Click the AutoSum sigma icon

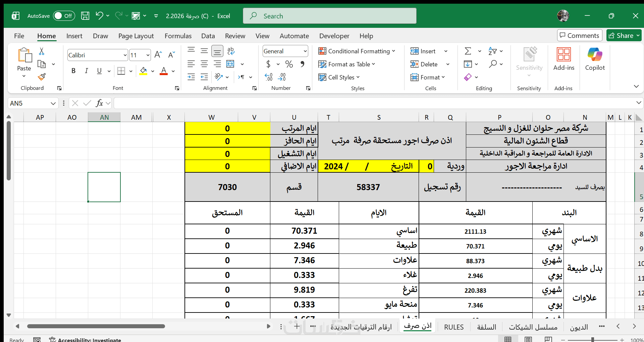point(468,51)
